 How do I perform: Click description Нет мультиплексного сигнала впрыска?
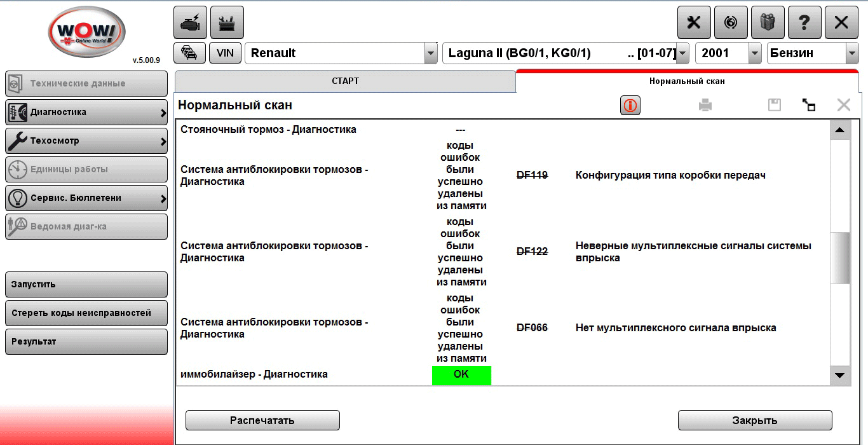coord(676,328)
